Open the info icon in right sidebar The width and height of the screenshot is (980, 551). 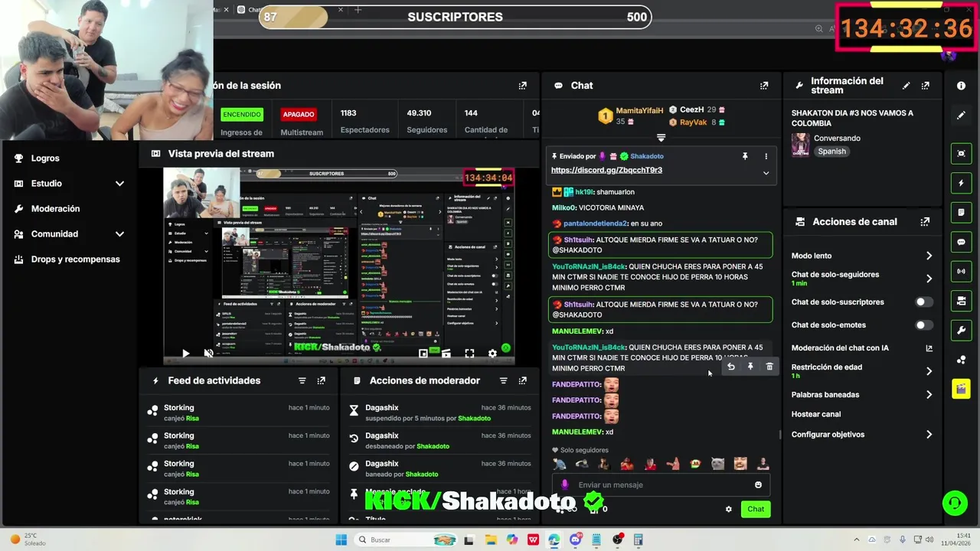coord(961,86)
